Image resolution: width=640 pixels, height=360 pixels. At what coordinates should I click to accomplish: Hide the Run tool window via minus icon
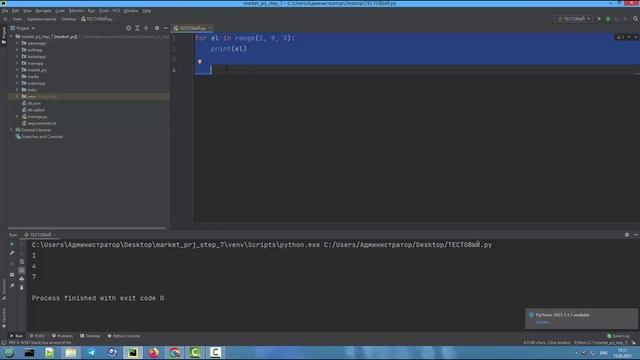(x=636, y=235)
